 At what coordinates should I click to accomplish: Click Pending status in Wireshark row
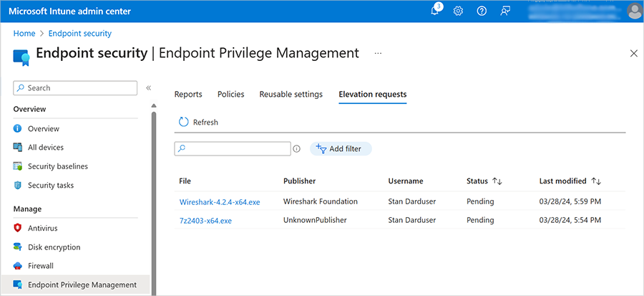(x=480, y=201)
